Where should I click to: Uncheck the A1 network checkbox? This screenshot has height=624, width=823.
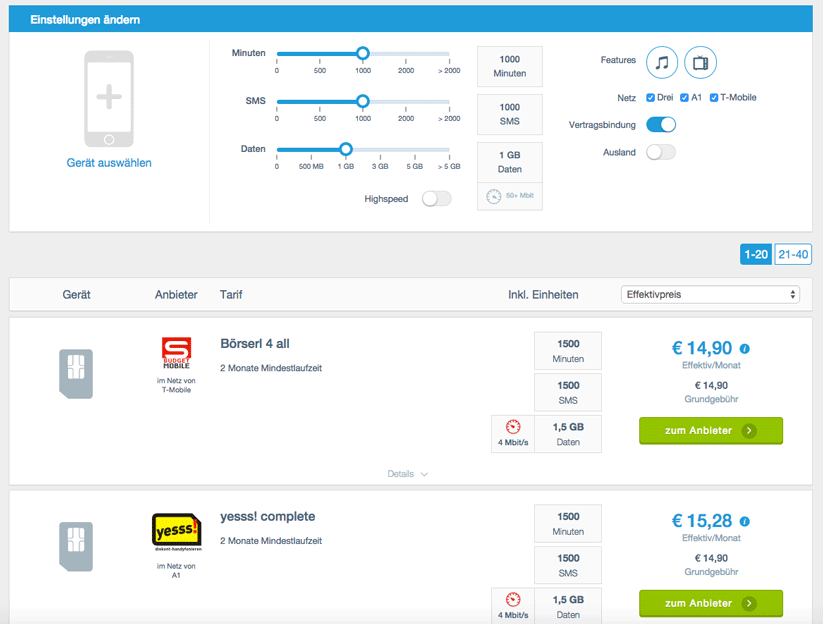coord(684,98)
